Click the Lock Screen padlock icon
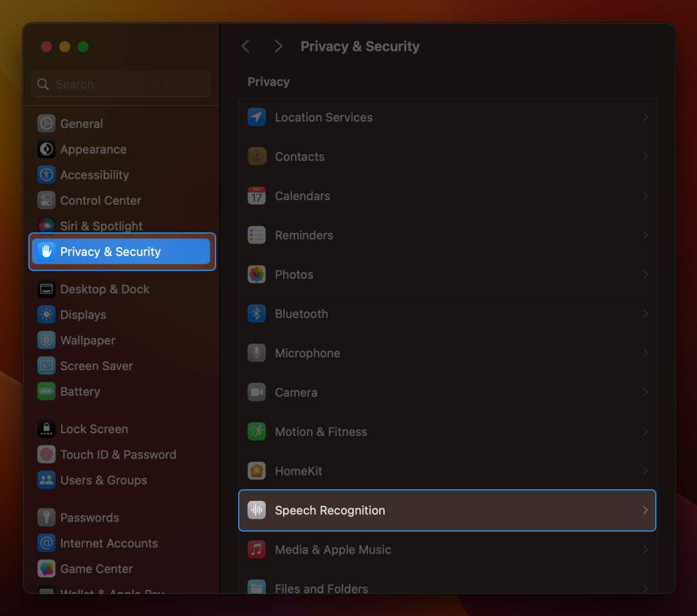This screenshot has width=697, height=616. (46, 429)
